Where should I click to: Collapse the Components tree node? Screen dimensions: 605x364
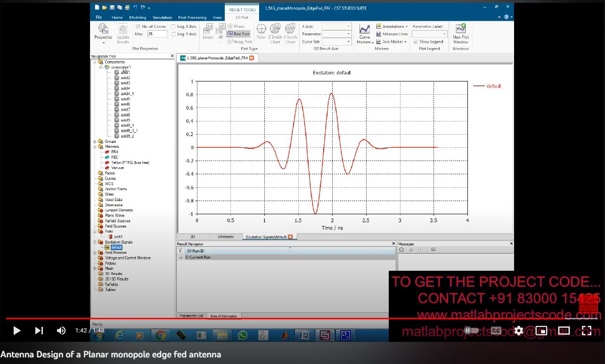point(95,62)
